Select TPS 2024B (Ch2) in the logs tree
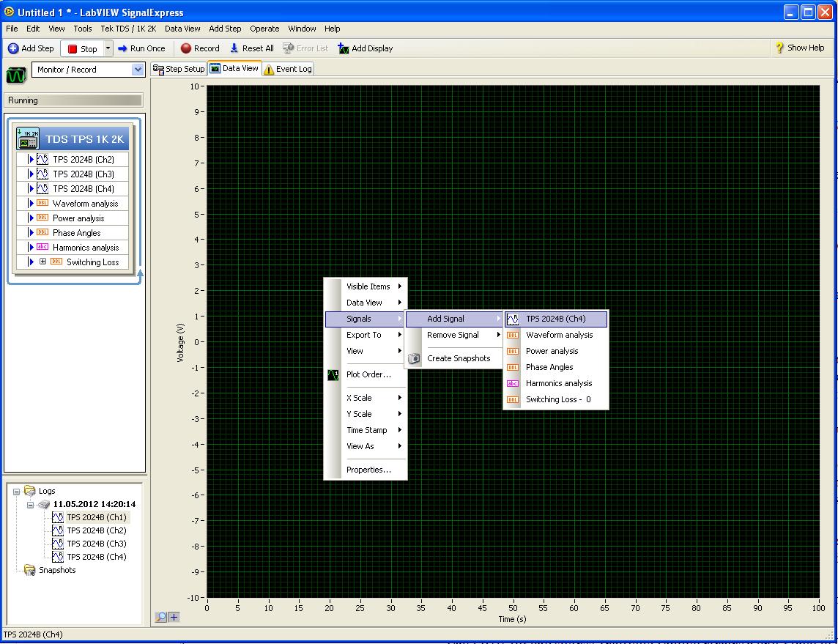The image size is (838, 644). 96,530
